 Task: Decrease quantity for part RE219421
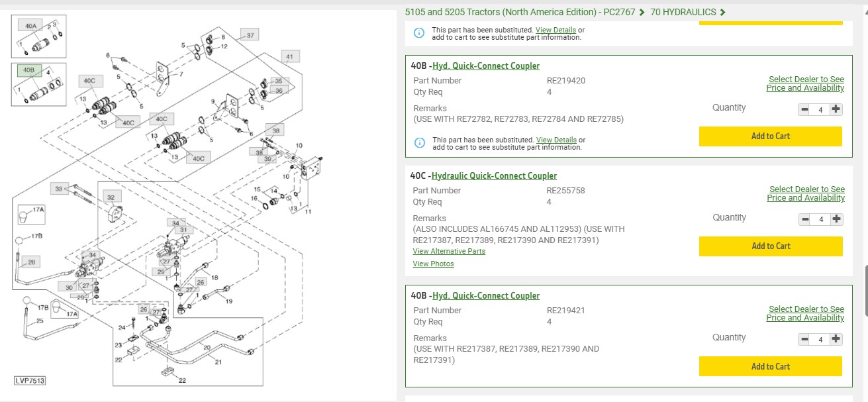coord(804,339)
